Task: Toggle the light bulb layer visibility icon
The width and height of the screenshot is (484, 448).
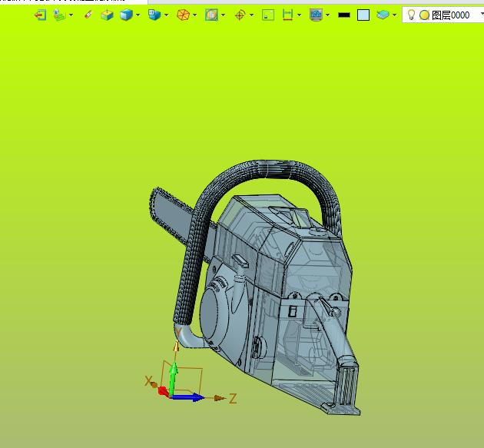Action: [x=411, y=15]
